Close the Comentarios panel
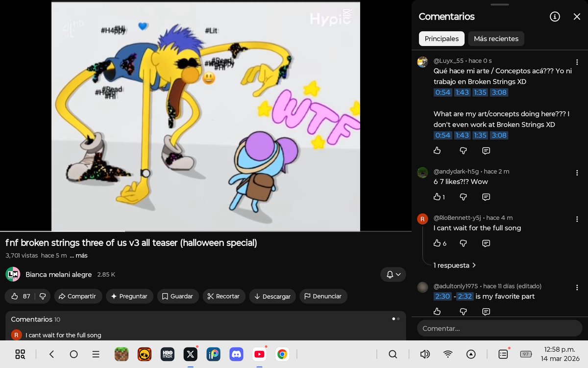The width and height of the screenshot is (588, 368). [x=577, y=17]
